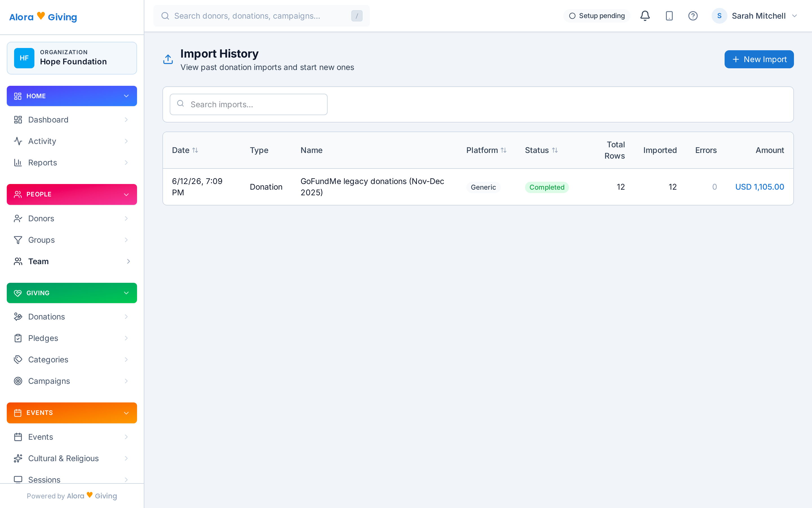
Task: Click the Sarah Mitchell avatar
Action: [x=719, y=16]
